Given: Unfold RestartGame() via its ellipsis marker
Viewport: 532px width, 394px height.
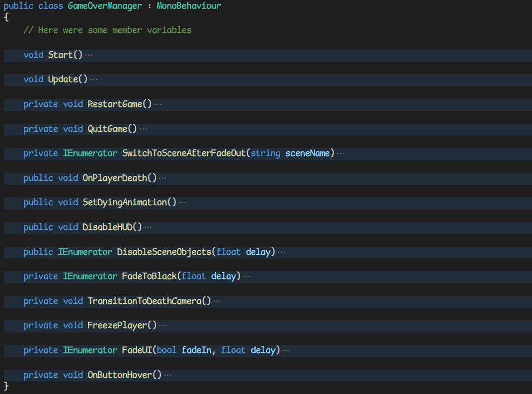Looking at the screenshot, I should 158,104.
